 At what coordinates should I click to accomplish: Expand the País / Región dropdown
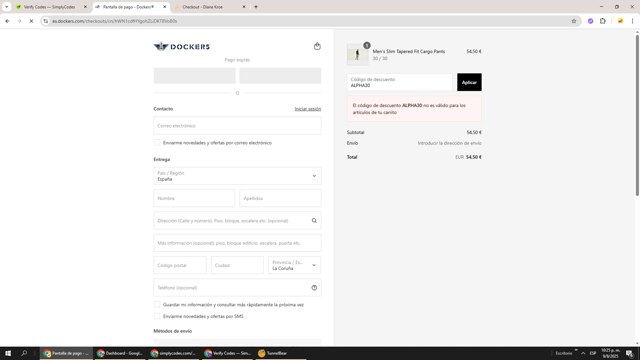click(x=237, y=176)
